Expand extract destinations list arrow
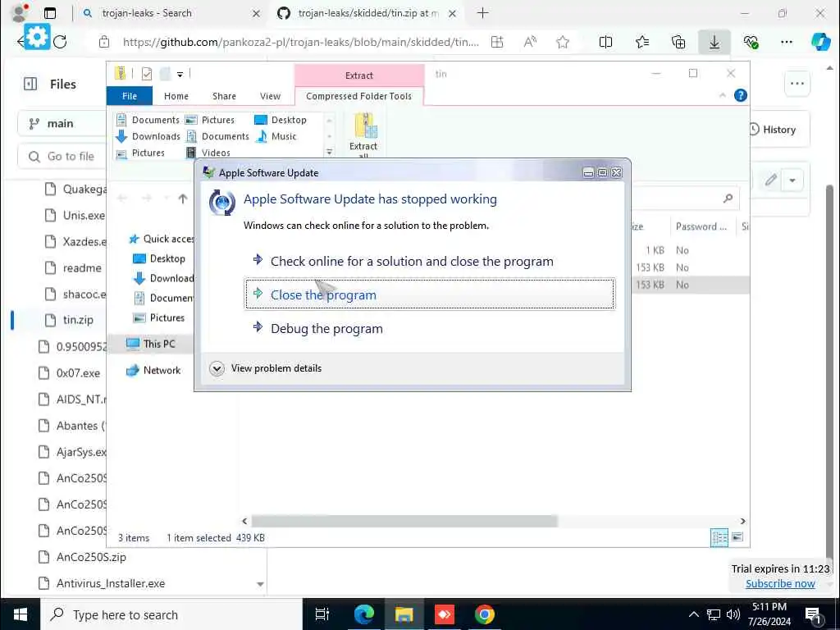Screen dimensions: 840x630 point(330,152)
